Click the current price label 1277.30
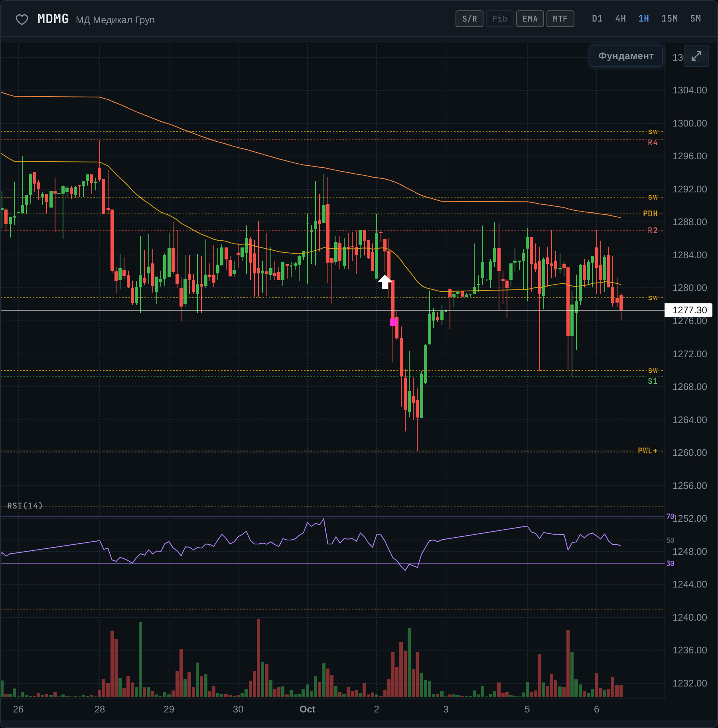 689,310
